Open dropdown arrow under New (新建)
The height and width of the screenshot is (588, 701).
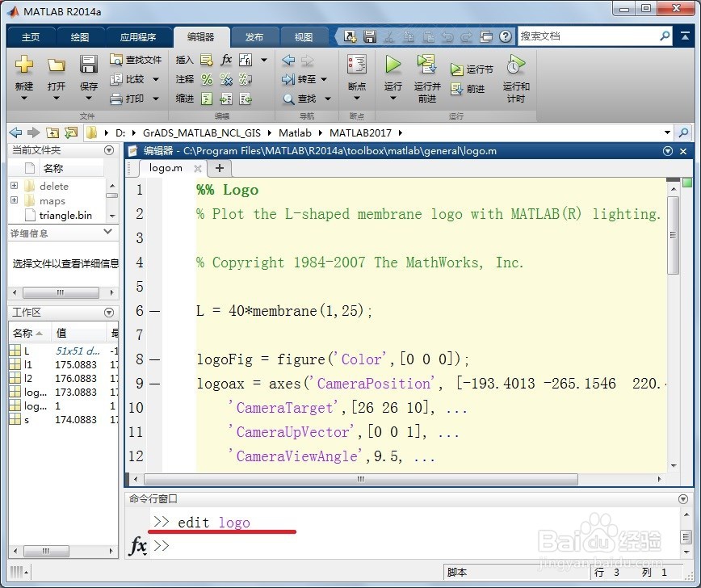pyautogui.click(x=24, y=98)
